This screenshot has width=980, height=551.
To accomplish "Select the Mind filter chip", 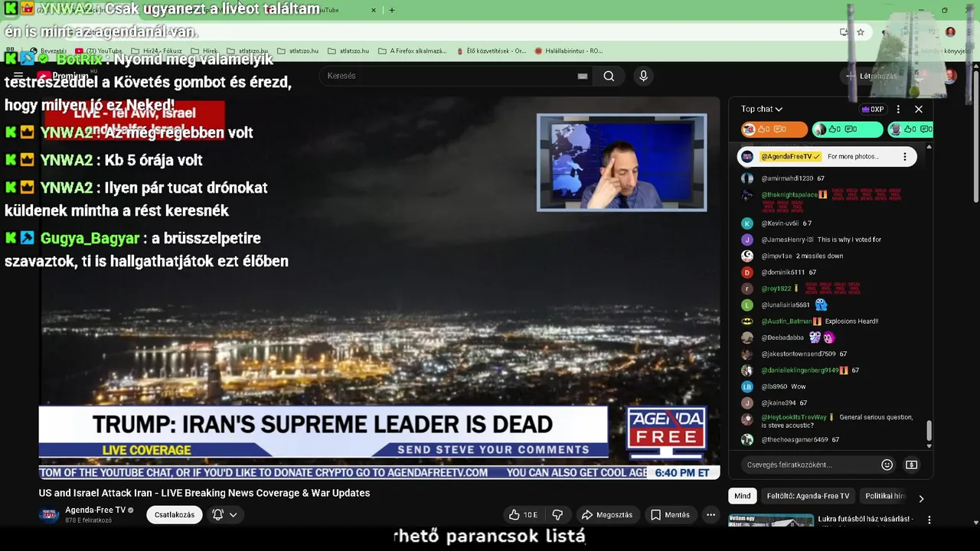I will tap(743, 496).
